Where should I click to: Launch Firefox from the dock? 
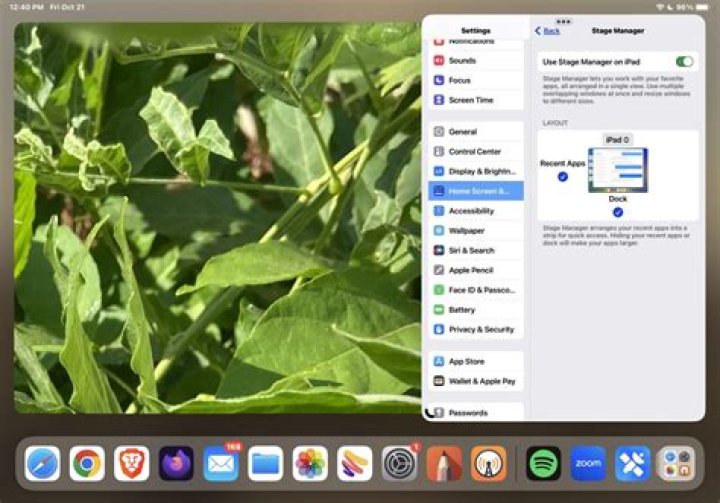(176, 463)
